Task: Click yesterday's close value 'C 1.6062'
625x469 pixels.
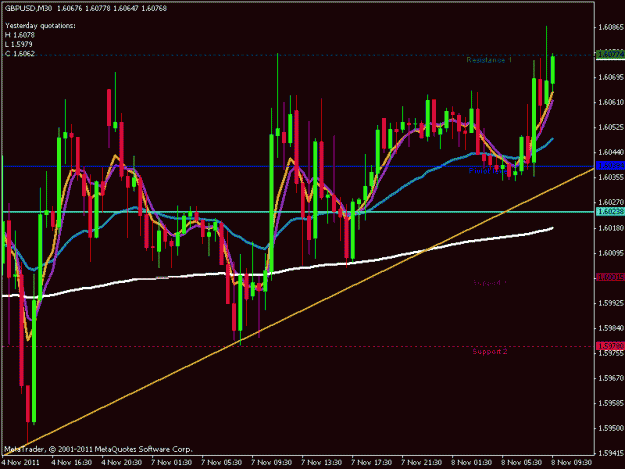Action: coord(20,53)
